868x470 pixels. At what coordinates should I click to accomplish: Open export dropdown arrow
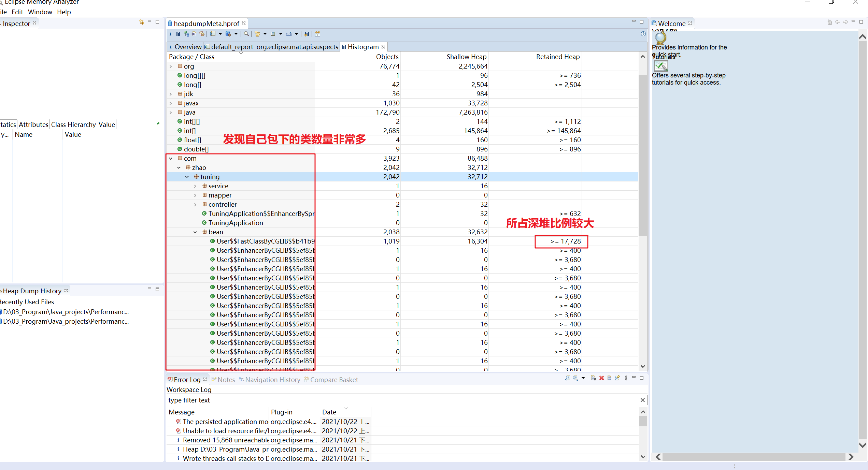click(x=296, y=34)
